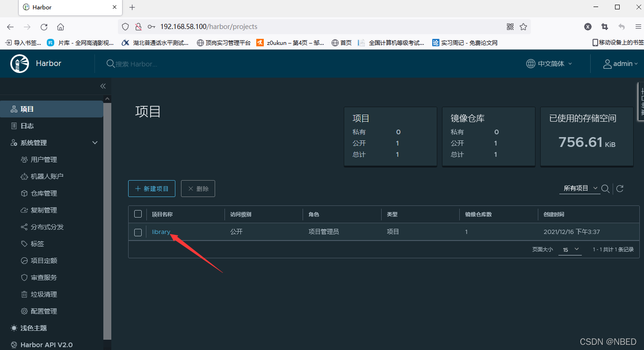Click the project list search magnifier icon
This screenshot has width=644, height=350.
pos(605,189)
